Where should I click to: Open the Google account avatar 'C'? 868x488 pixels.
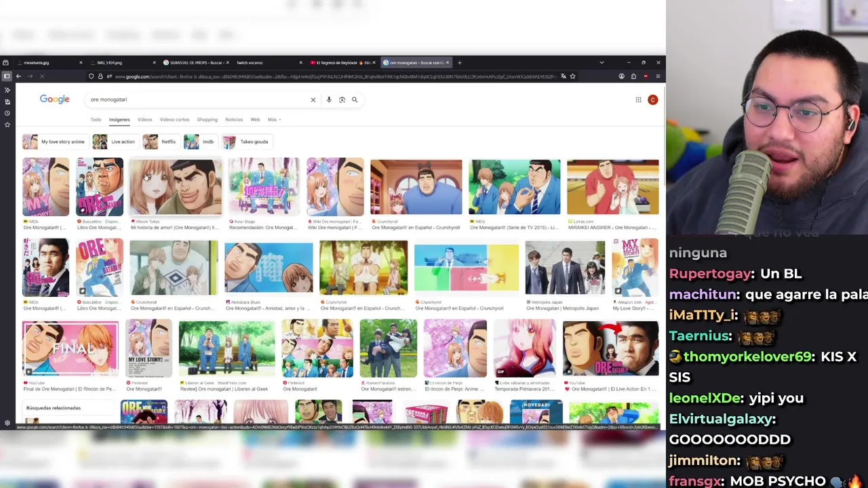tap(652, 100)
